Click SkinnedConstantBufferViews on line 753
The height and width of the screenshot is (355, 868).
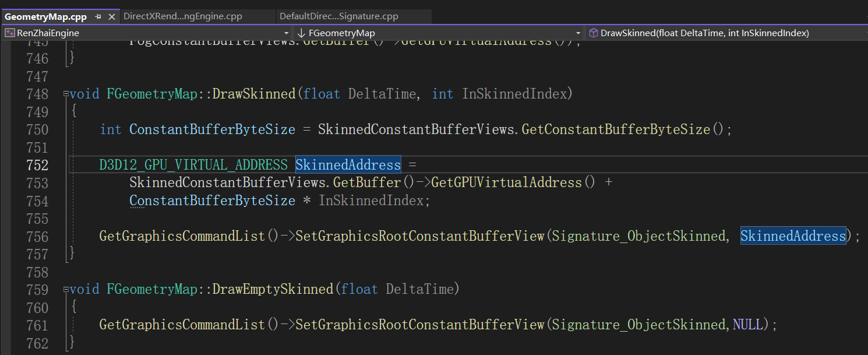click(228, 182)
